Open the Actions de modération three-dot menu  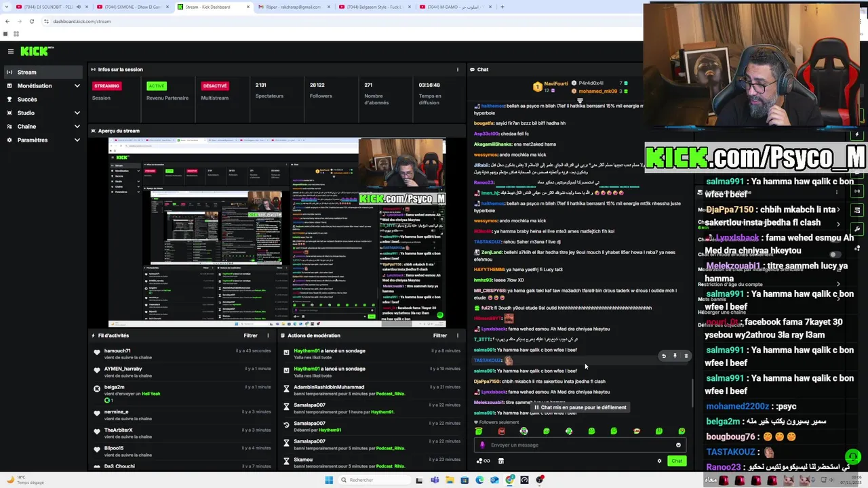click(x=458, y=335)
